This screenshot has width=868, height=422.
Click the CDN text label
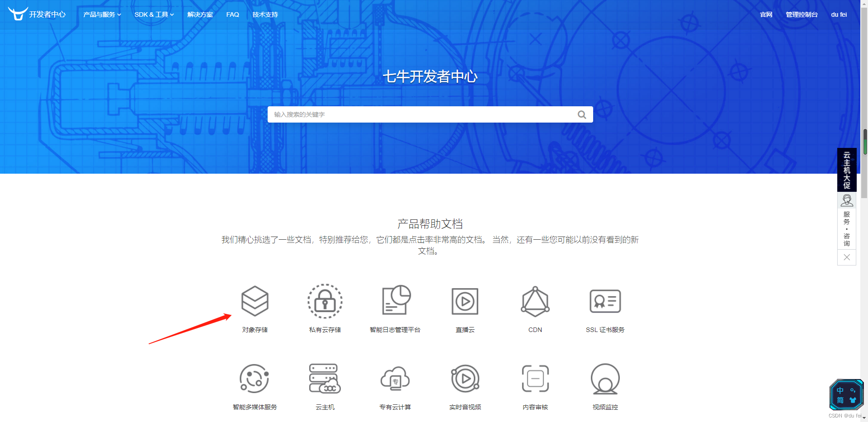(x=535, y=330)
